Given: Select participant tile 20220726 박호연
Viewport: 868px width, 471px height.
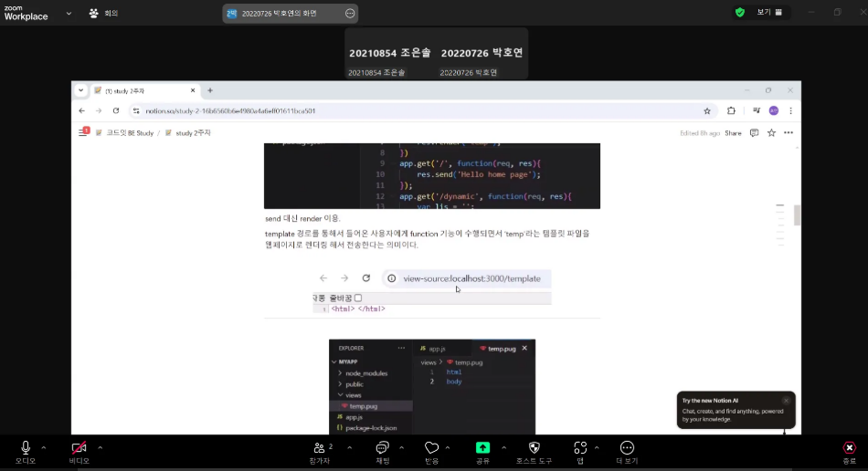Looking at the screenshot, I should [482, 53].
